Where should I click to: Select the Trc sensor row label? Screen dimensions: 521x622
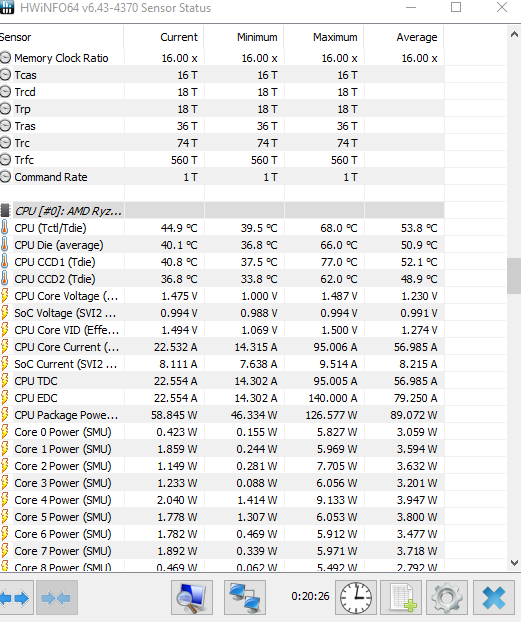coord(22,143)
